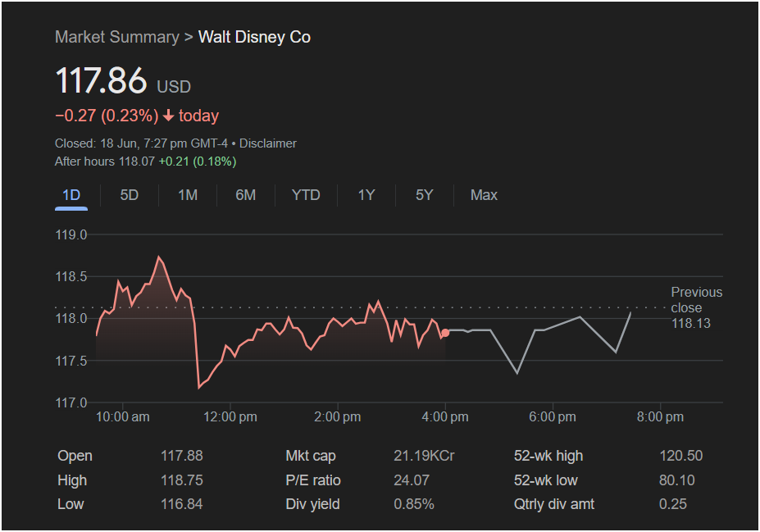The image size is (760, 532).
Task: Click the 52-week low value 80.10
Action: pyautogui.click(x=677, y=480)
